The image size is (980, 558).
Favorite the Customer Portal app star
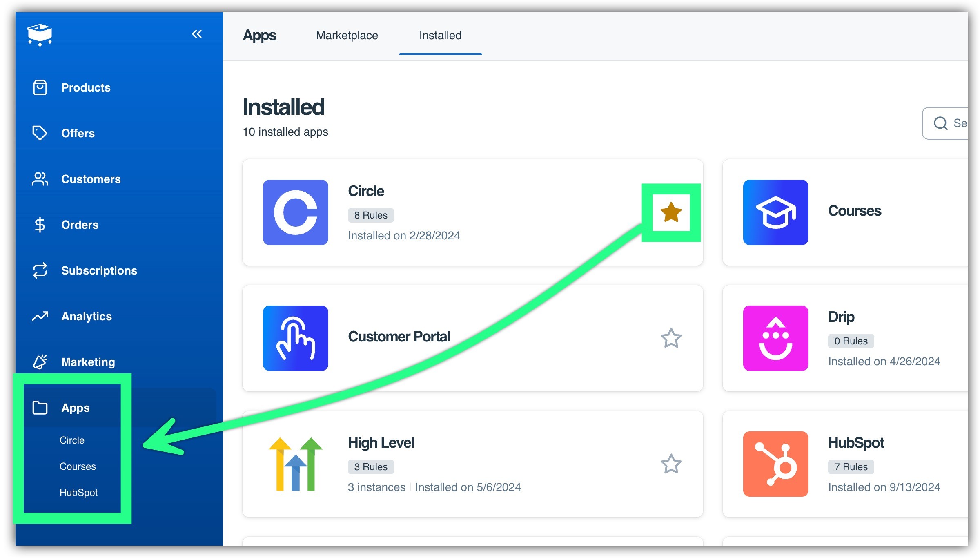[x=671, y=338]
